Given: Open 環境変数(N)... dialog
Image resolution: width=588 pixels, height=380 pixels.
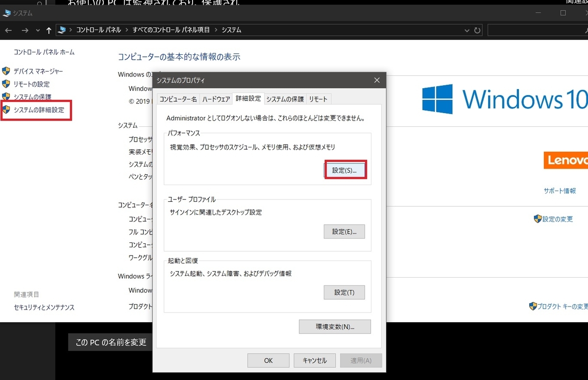Looking at the screenshot, I should pos(335,327).
